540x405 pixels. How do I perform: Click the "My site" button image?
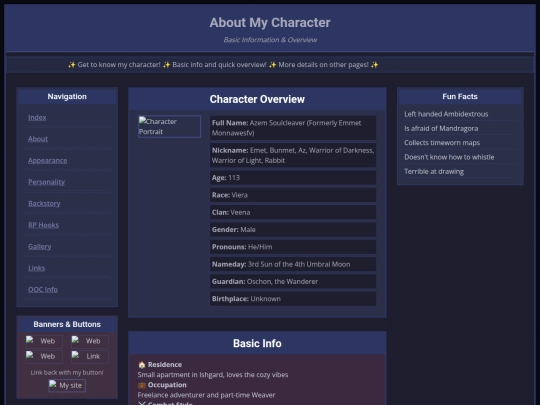coord(67,385)
